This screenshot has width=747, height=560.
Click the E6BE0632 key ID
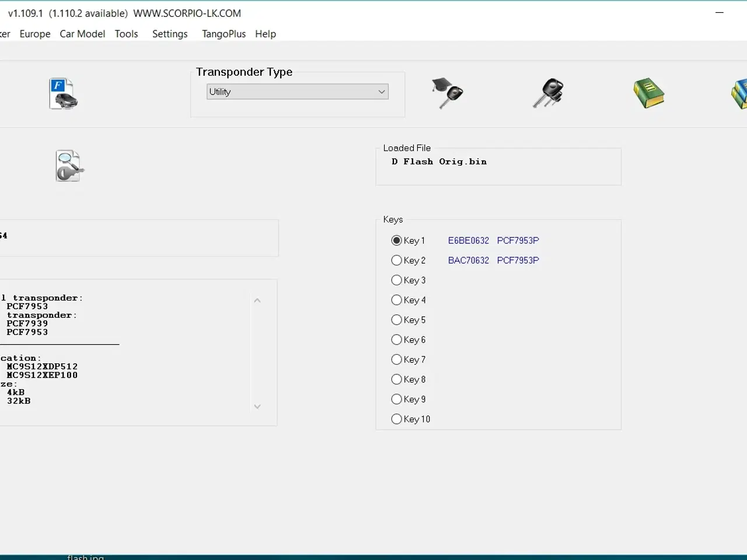click(x=469, y=240)
